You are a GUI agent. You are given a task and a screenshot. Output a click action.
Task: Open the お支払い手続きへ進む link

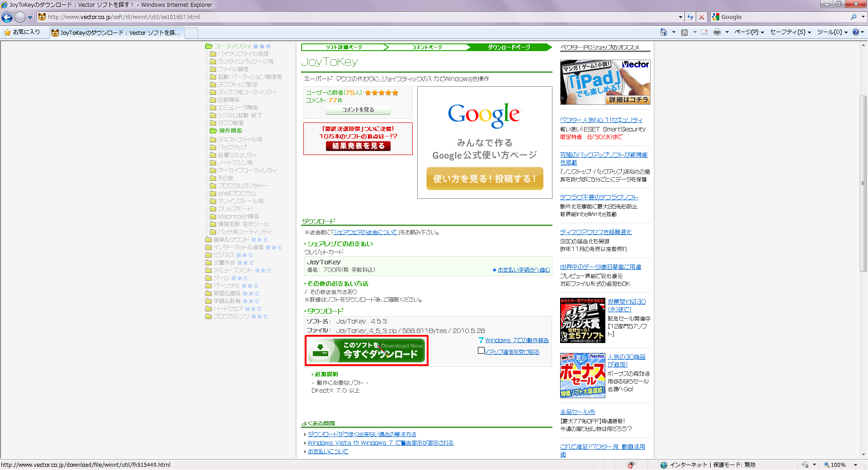tap(524, 270)
